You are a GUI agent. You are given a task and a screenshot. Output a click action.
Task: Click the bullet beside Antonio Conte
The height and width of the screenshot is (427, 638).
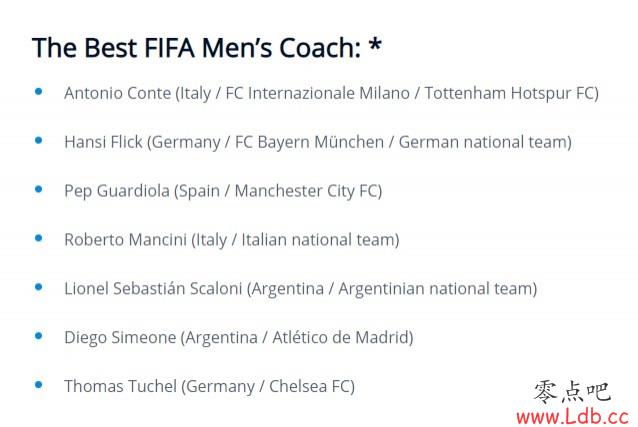pos(39,92)
